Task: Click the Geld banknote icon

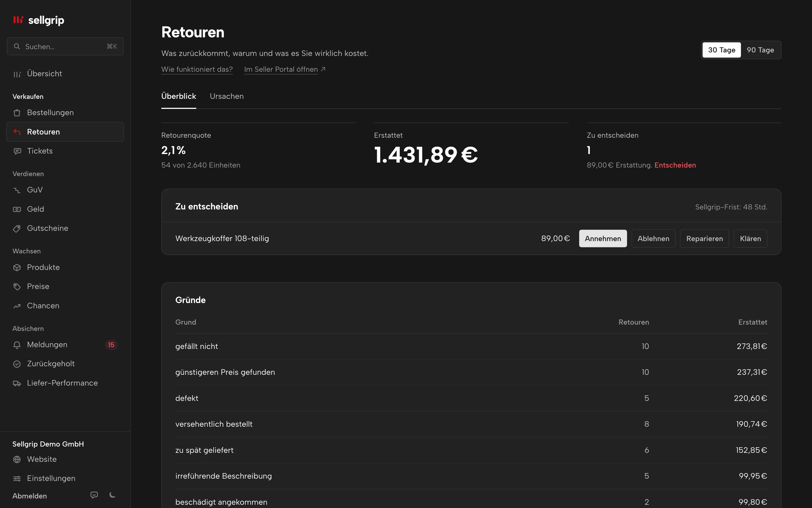Action: point(17,209)
